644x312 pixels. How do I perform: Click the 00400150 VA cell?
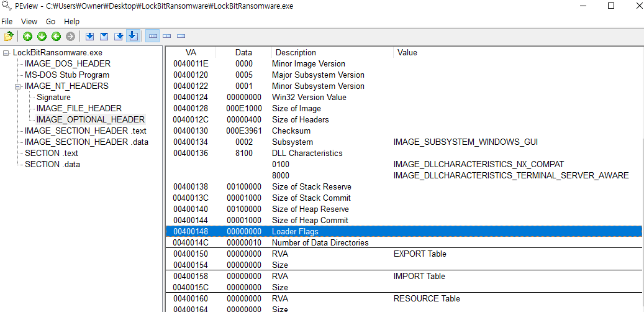click(x=191, y=254)
